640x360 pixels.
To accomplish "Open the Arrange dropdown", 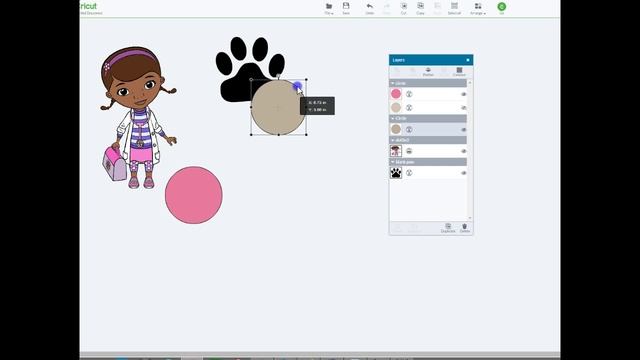I will pos(478,9).
